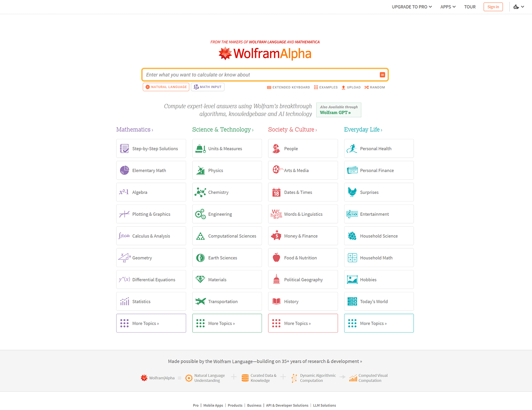Enable Natural Language input mode

coord(166,87)
